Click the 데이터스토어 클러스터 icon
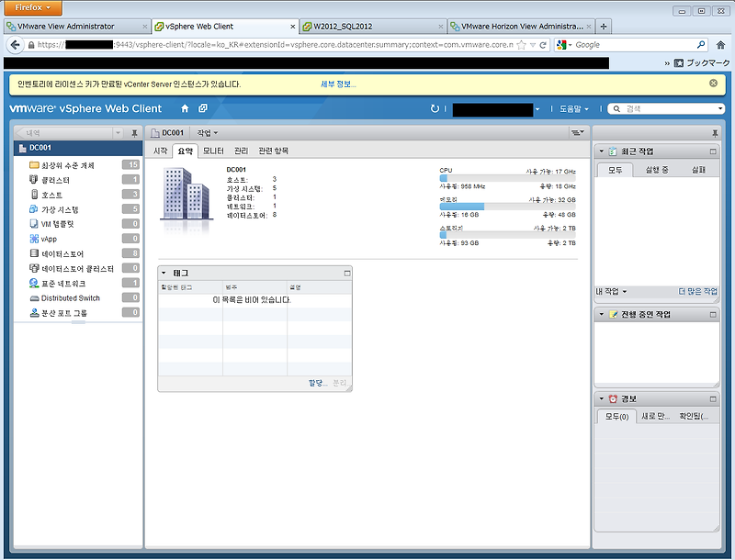Viewport: 735px width, 560px height. tap(34, 268)
